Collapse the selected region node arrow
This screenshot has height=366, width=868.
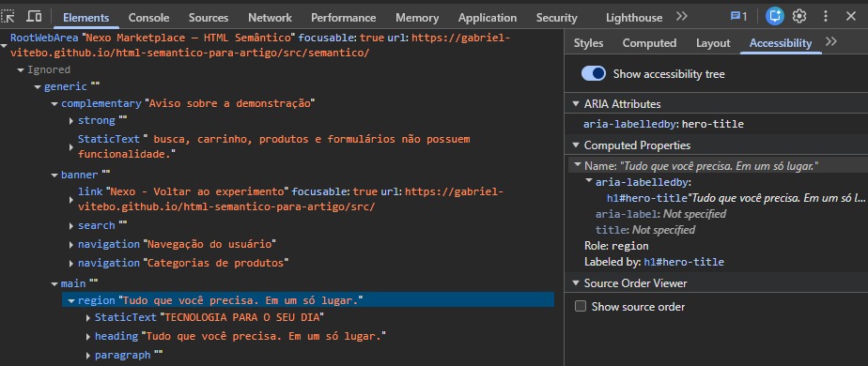click(71, 300)
